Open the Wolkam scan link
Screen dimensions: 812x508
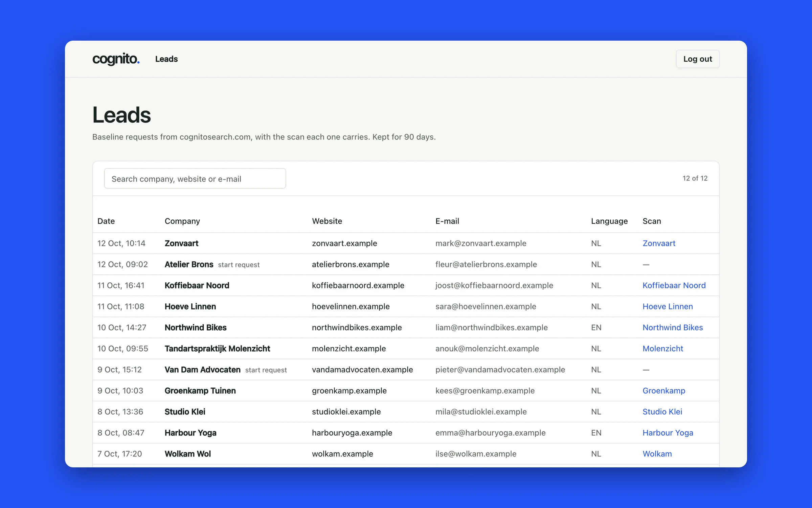(657, 453)
